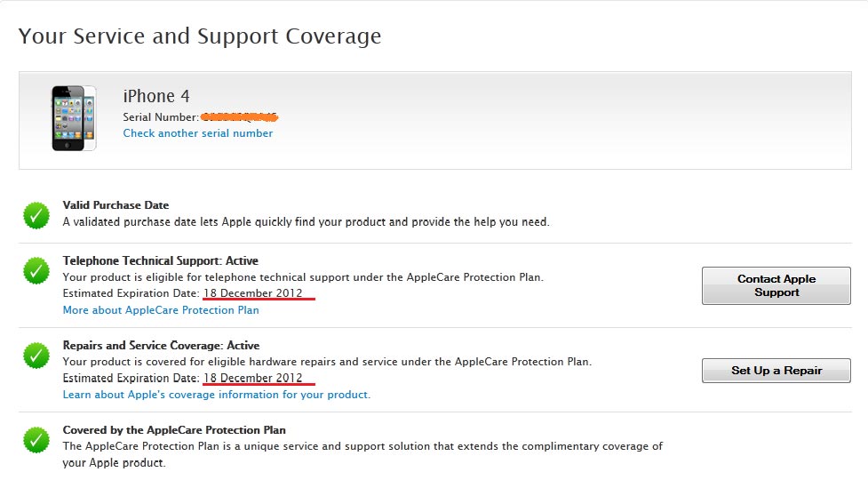Click the green checkmark beside Repairs and Service Coverage

(36, 355)
